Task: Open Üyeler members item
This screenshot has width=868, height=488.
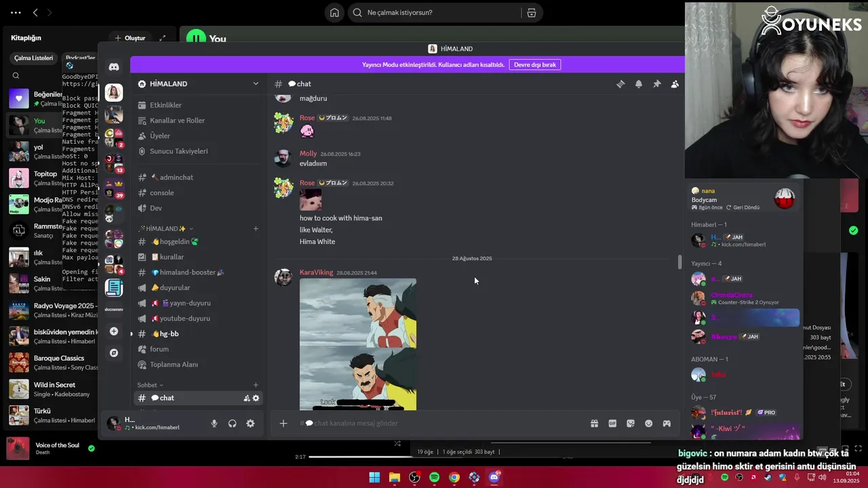Action: click(x=197, y=136)
